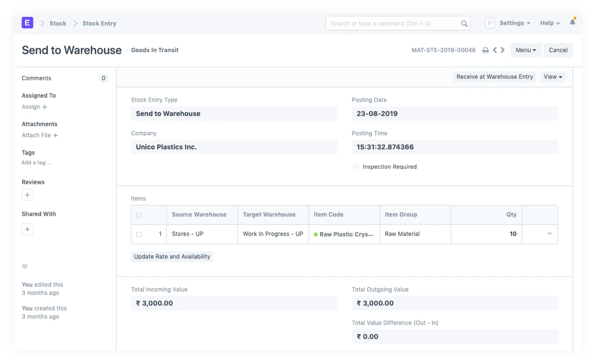This screenshot has height=364, width=596.
Task: Open the Settings menu
Action: click(514, 23)
